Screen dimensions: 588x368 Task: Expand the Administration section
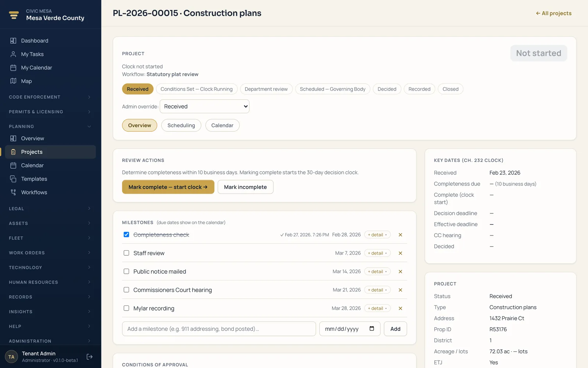click(x=50, y=341)
